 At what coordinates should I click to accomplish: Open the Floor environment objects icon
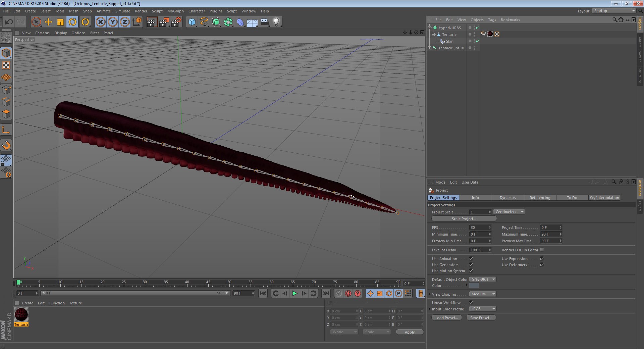click(x=252, y=22)
